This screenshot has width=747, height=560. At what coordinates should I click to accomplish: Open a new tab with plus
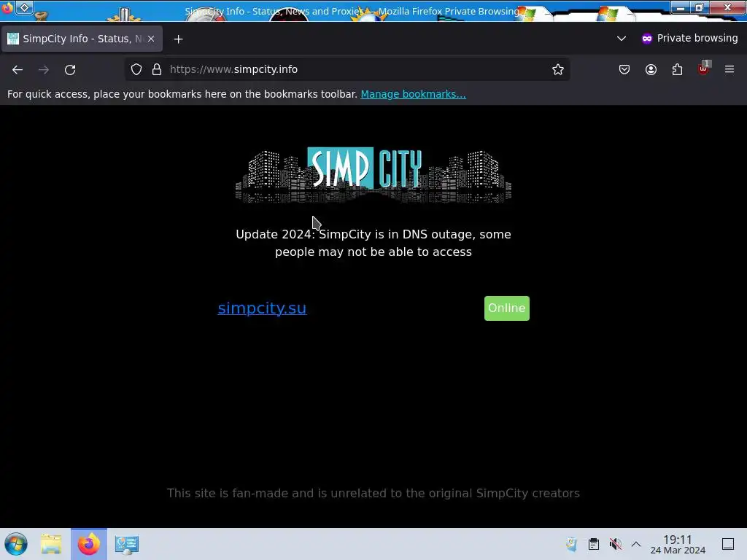[178, 39]
